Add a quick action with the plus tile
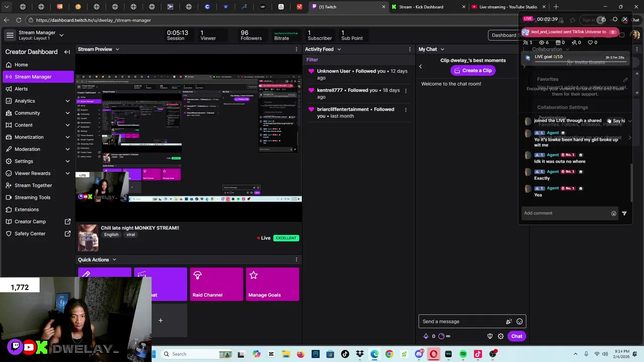This screenshot has height=362, width=644. tap(160, 320)
